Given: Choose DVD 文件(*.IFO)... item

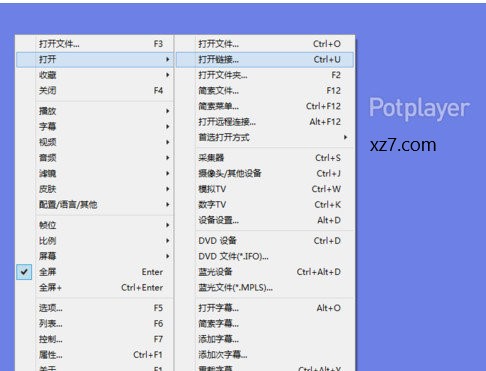Looking at the screenshot, I should click(x=265, y=256).
